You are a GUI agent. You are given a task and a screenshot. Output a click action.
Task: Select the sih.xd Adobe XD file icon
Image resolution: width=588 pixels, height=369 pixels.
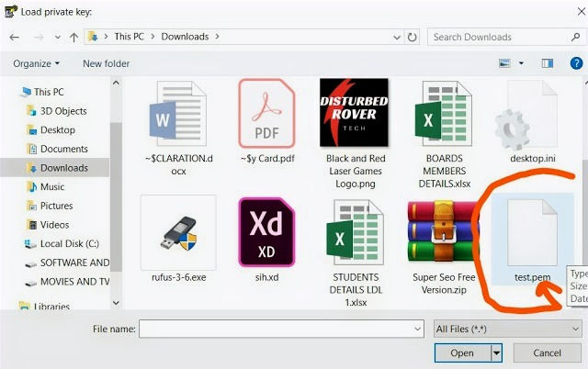[266, 232]
